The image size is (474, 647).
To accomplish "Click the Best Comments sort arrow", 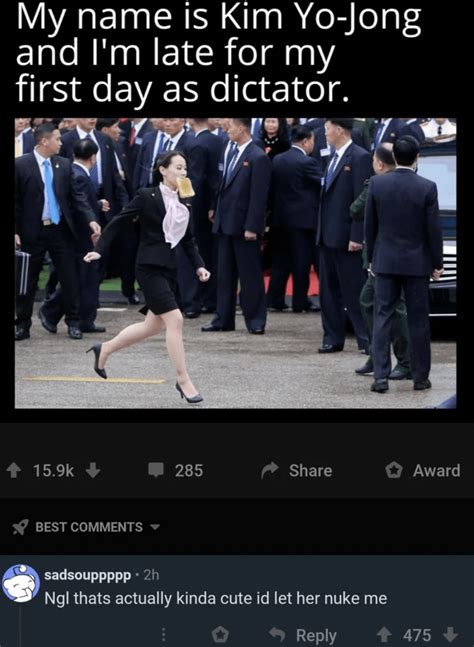I will [155, 527].
